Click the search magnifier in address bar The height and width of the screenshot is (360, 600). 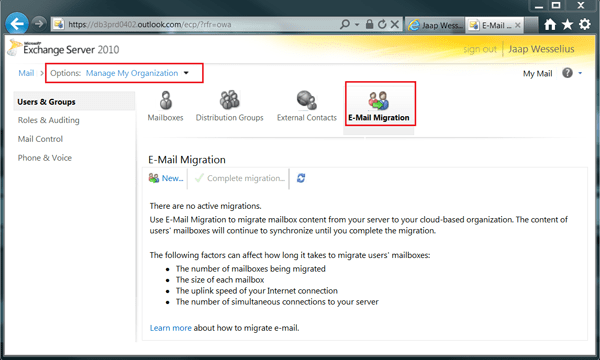pos(345,24)
